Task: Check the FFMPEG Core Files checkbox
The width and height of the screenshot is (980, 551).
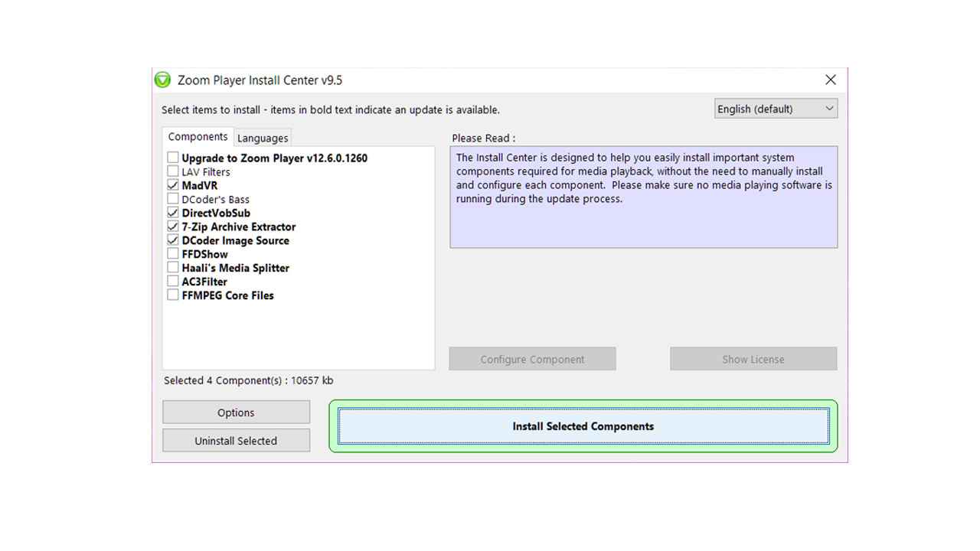Action: click(x=173, y=295)
